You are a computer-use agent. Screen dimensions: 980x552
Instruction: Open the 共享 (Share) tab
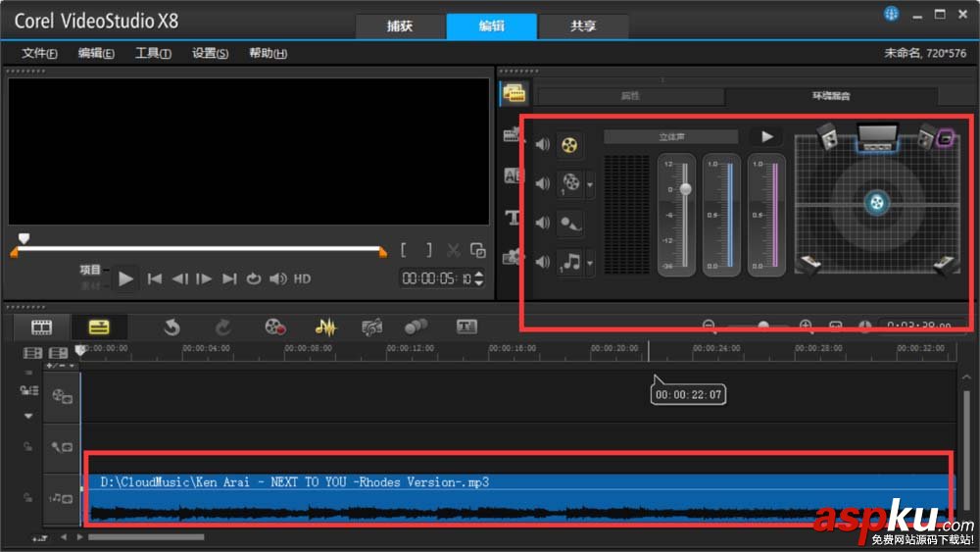tap(583, 25)
